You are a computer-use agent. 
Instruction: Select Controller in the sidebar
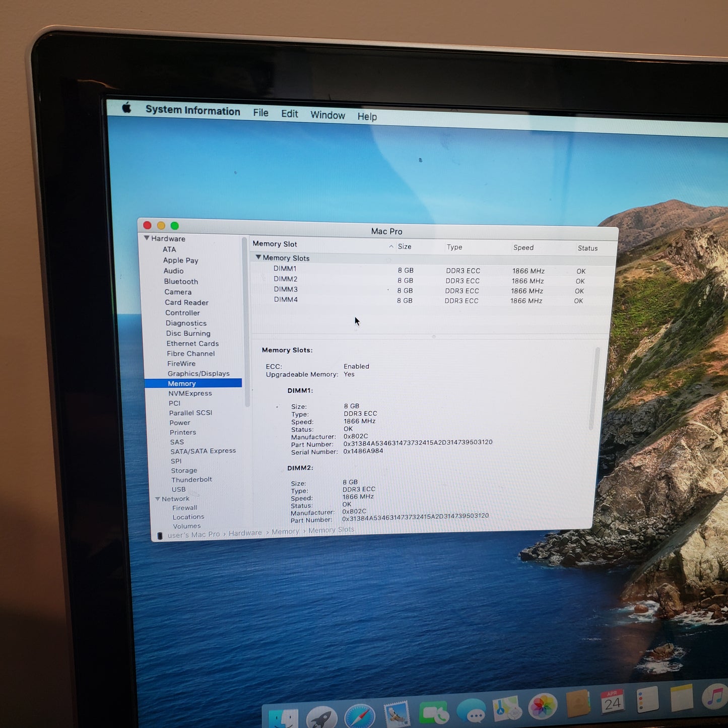[182, 313]
